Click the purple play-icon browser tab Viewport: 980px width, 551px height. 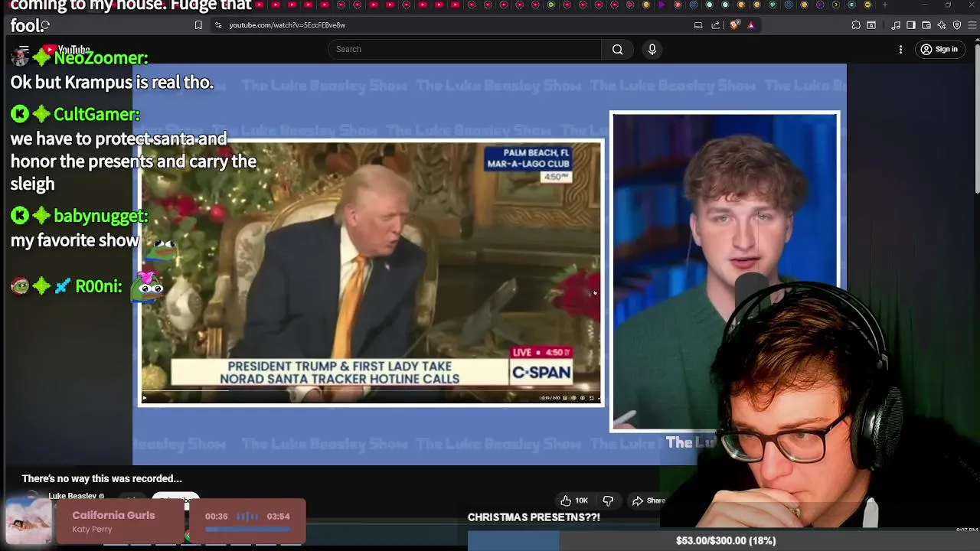[x=661, y=5]
